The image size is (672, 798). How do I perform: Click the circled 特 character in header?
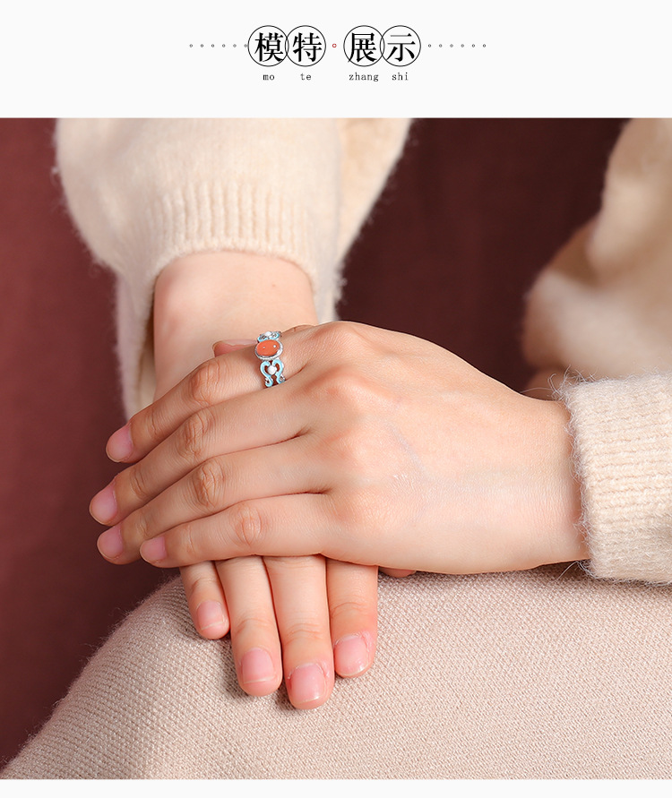tap(306, 46)
